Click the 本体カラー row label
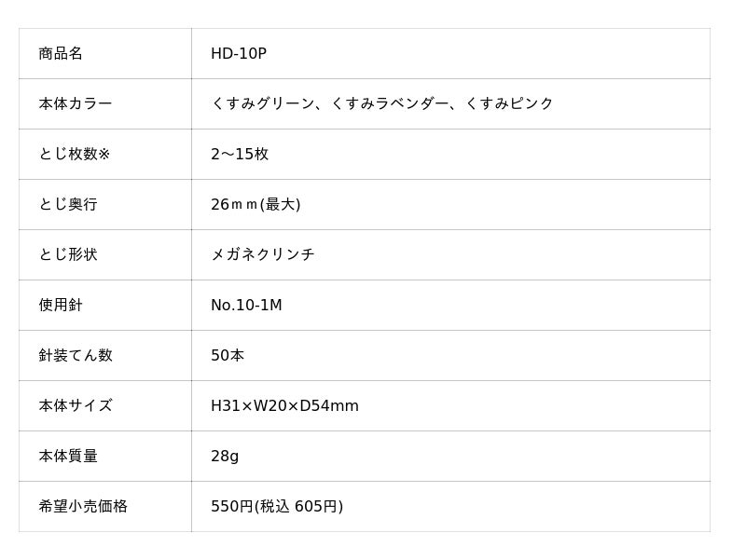This screenshot has height=560, width=746. click(x=76, y=104)
